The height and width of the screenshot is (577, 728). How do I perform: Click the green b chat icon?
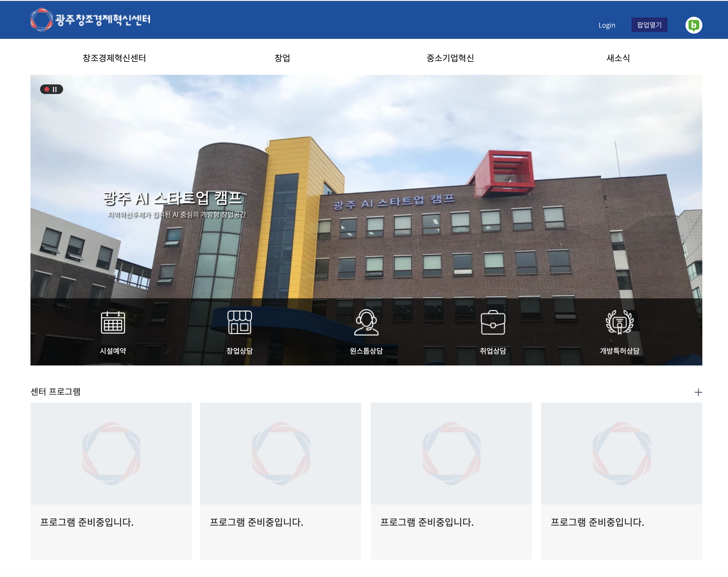[693, 25]
